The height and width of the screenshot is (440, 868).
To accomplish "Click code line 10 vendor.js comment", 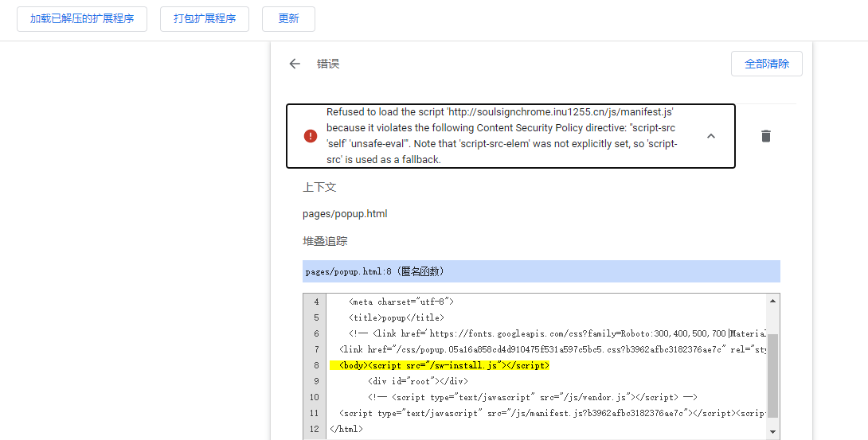I will [533, 397].
